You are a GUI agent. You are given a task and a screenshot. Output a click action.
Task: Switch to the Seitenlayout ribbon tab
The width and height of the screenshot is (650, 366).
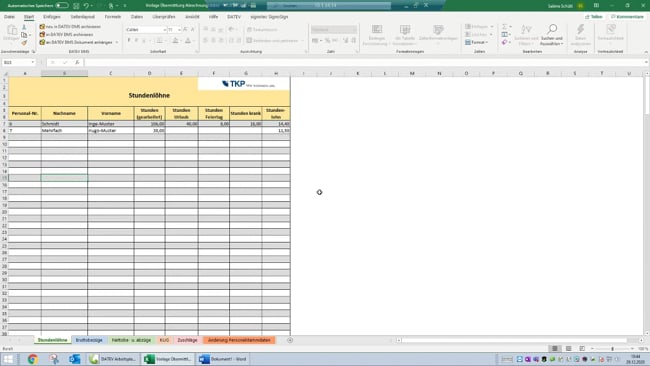82,17
